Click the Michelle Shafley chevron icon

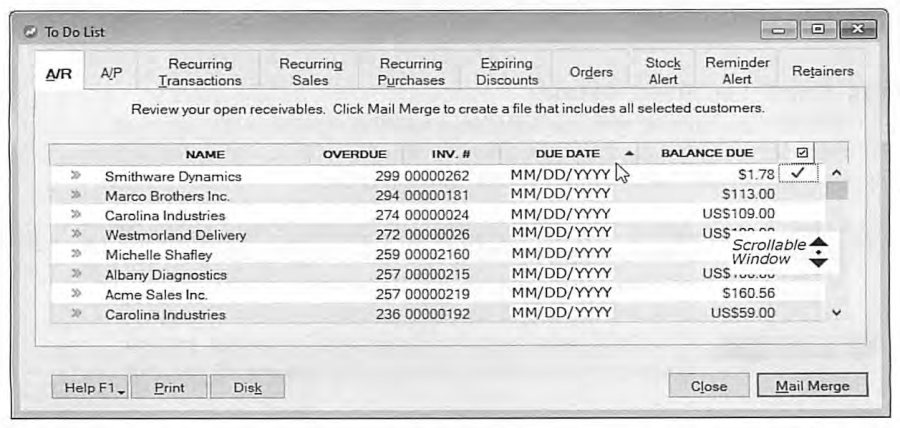[75, 253]
